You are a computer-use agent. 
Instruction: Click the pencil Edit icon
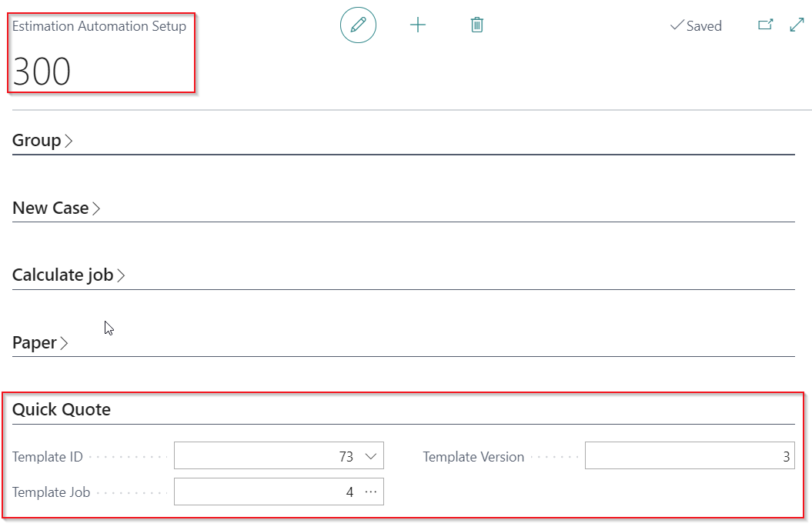click(x=358, y=25)
